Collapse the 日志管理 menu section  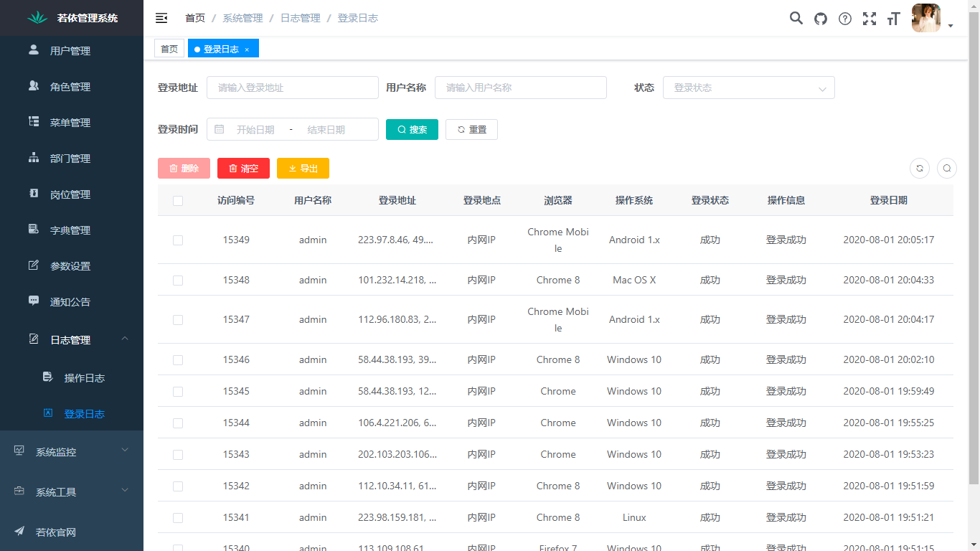click(72, 339)
